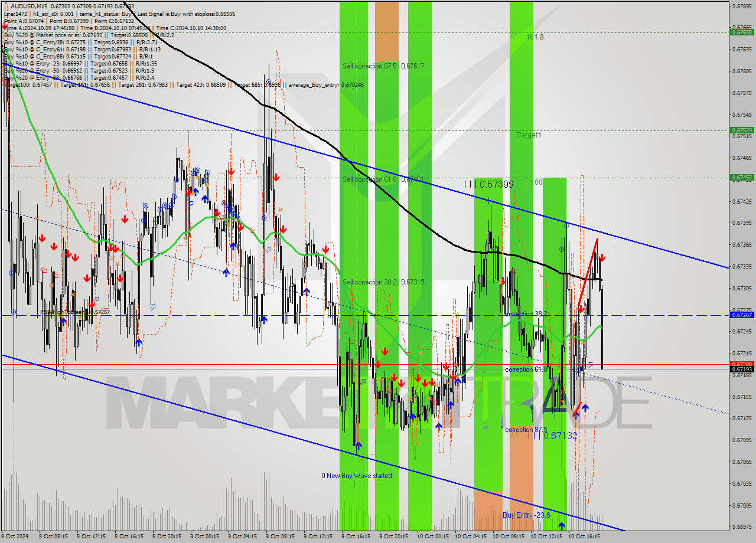Click the Target1 label
Image resolution: width=756 pixels, height=543 pixels.
(x=529, y=135)
